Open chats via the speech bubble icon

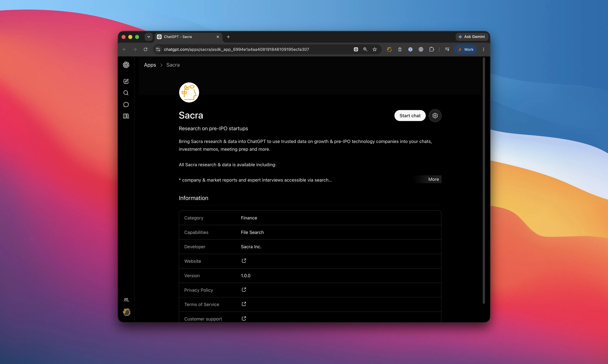126,105
